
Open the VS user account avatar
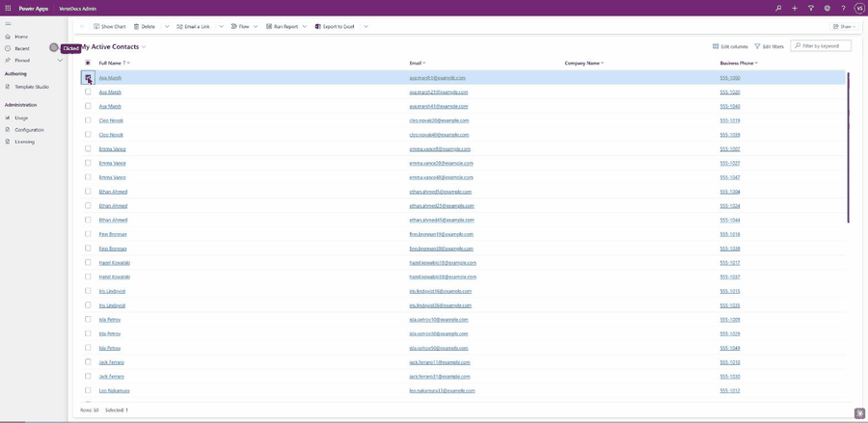pos(859,9)
